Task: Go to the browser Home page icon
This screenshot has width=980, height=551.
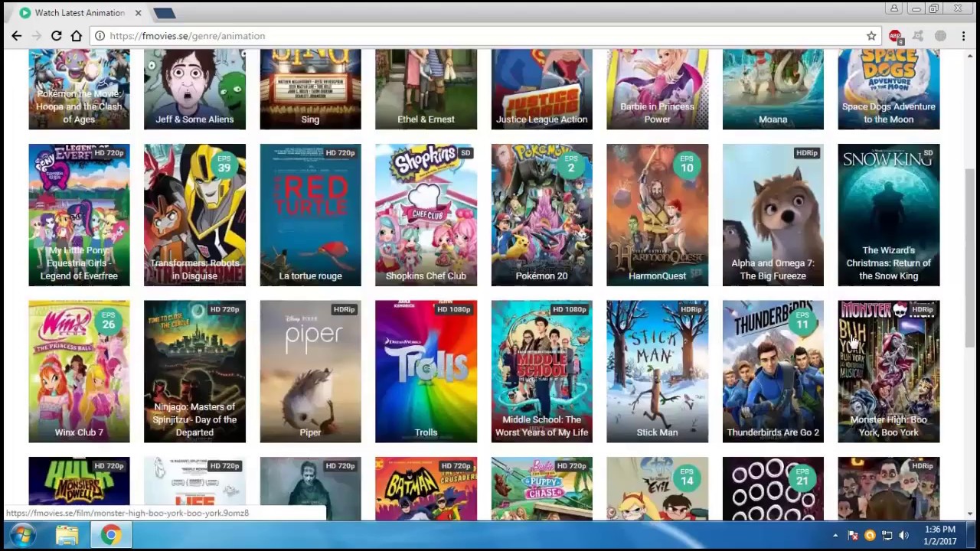Action: click(76, 36)
